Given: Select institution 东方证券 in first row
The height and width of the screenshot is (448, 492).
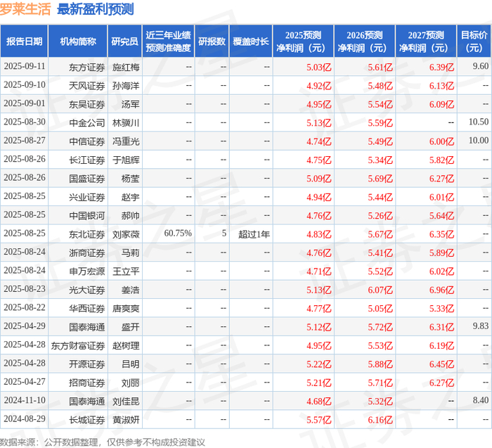Looking at the screenshot, I should click(x=87, y=68).
